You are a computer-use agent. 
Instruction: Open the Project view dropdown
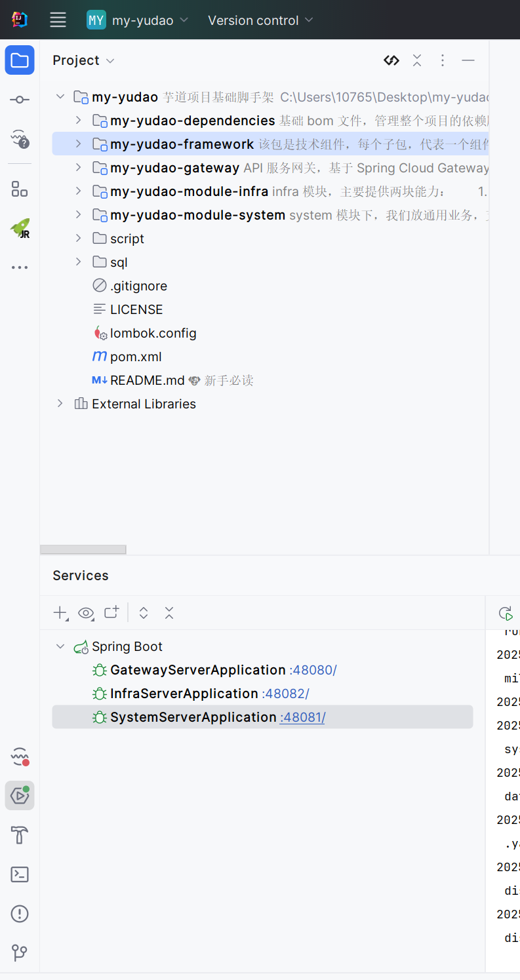click(x=83, y=60)
